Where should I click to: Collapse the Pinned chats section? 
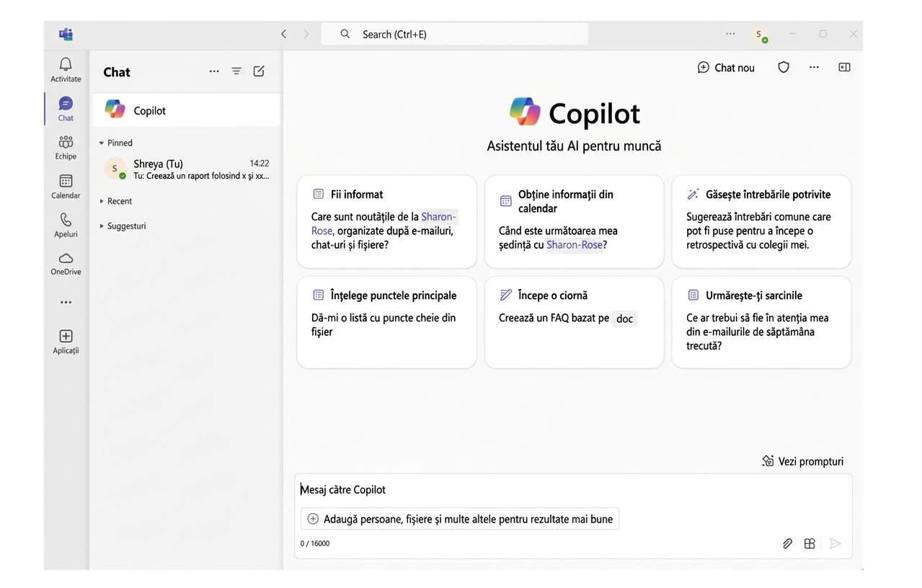(x=116, y=143)
